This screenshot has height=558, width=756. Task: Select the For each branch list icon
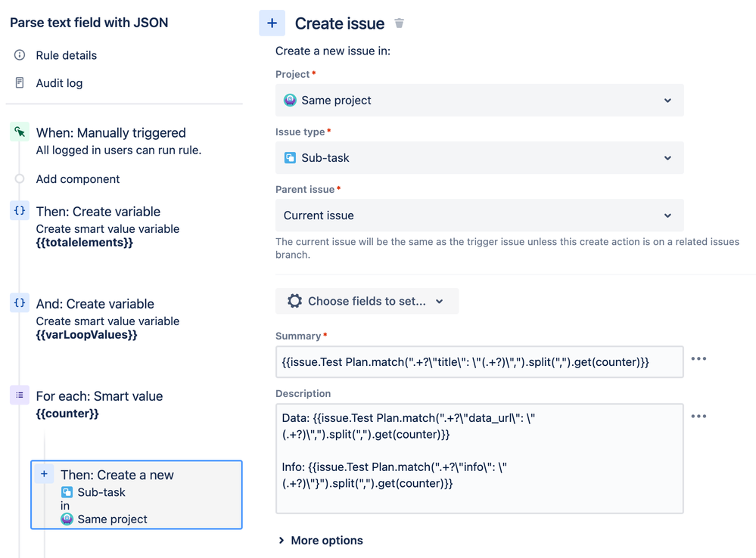[x=20, y=395]
